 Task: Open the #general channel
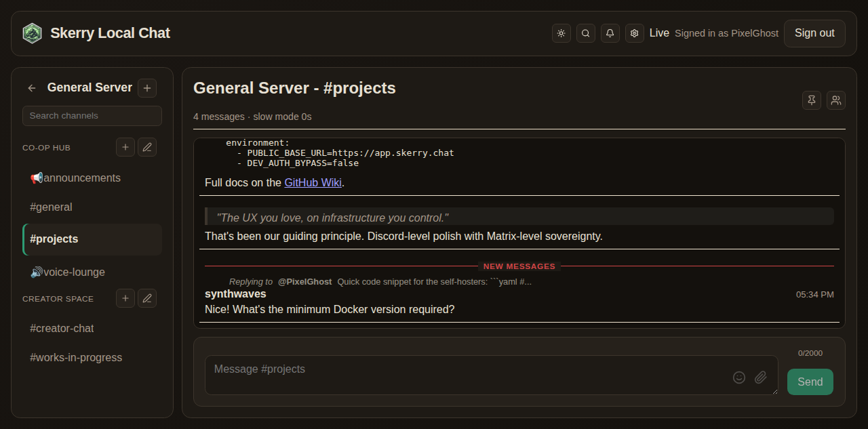[92, 207]
